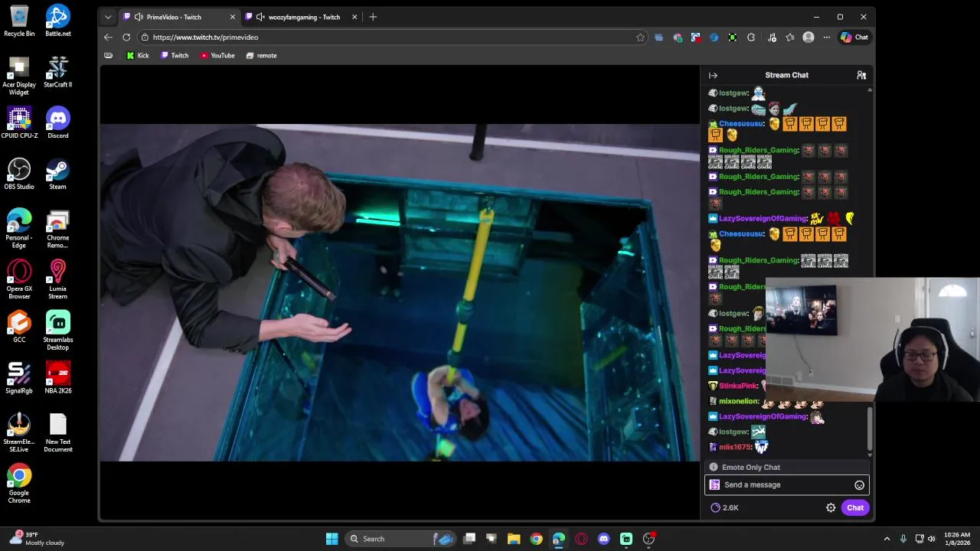Click the chat panel scrollbar

[870, 429]
